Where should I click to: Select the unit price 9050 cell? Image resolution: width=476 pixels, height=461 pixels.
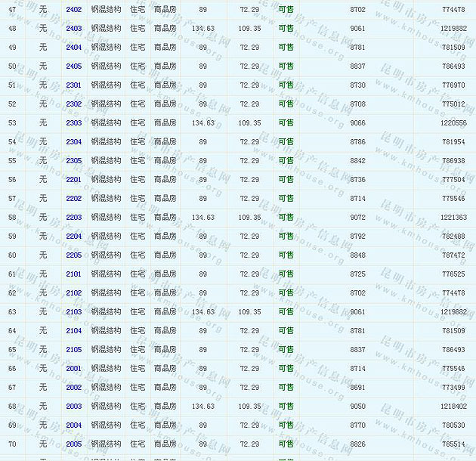tap(357, 407)
